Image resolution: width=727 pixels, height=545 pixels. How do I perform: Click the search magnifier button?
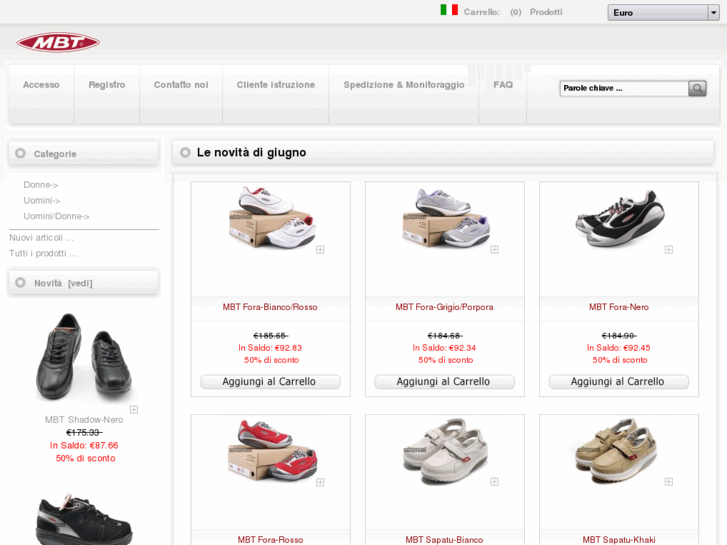click(x=697, y=88)
